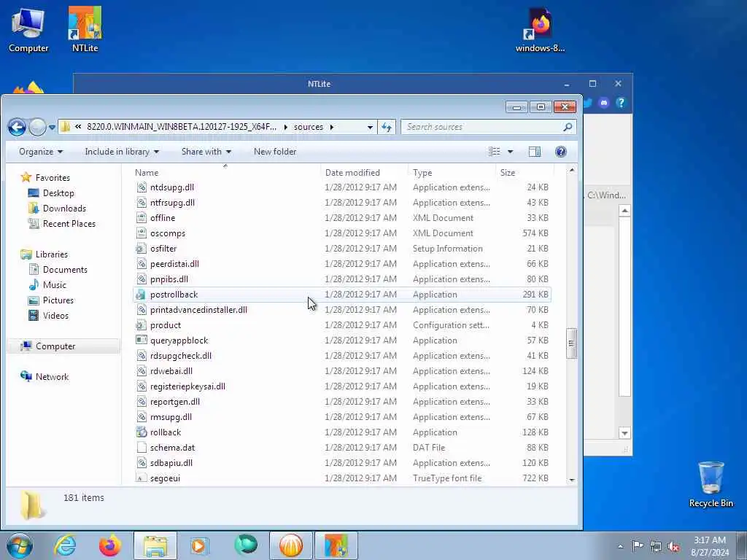This screenshot has height=560, width=747.
Task: Open Action Center flag in tray
Action: point(638,545)
